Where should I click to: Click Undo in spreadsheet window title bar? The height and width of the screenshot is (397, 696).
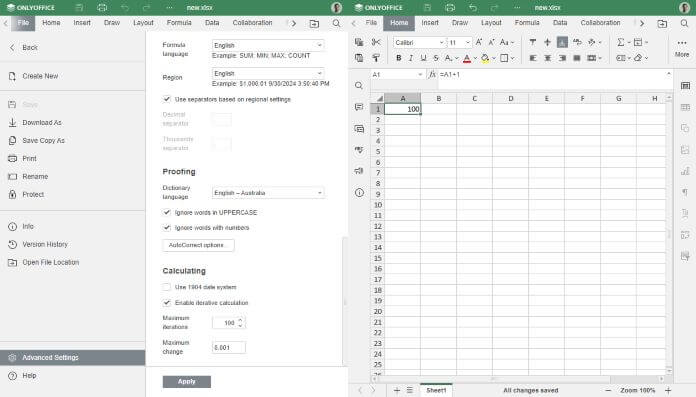pyautogui.click(x=473, y=8)
